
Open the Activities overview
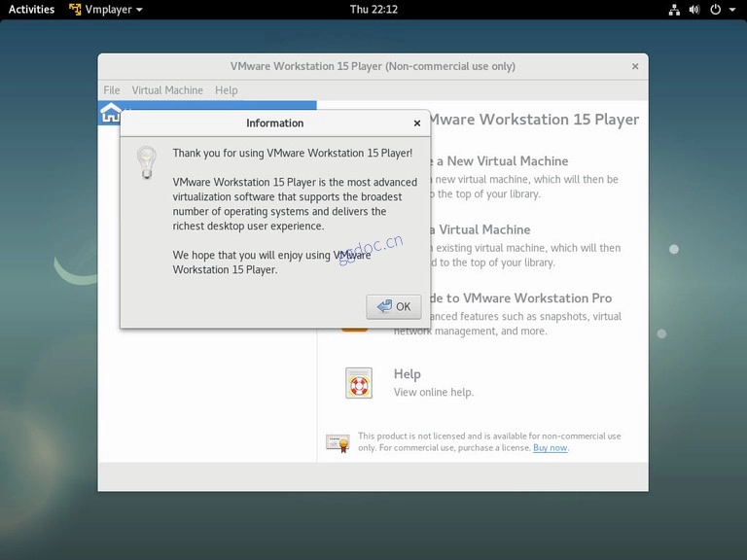click(31, 10)
